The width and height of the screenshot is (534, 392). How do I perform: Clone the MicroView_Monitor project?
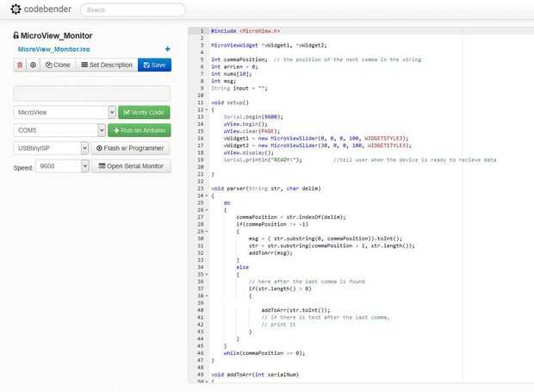tap(58, 65)
